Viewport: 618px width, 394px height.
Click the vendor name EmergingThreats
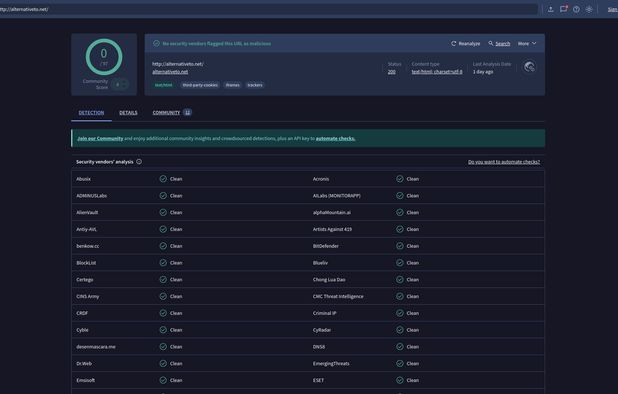(331, 364)
